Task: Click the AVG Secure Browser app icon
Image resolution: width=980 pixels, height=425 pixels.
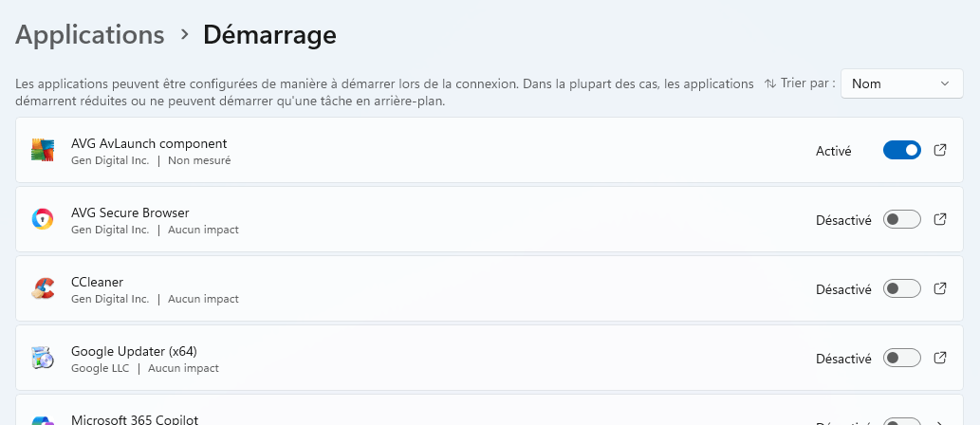Action: tap(43, 219)
